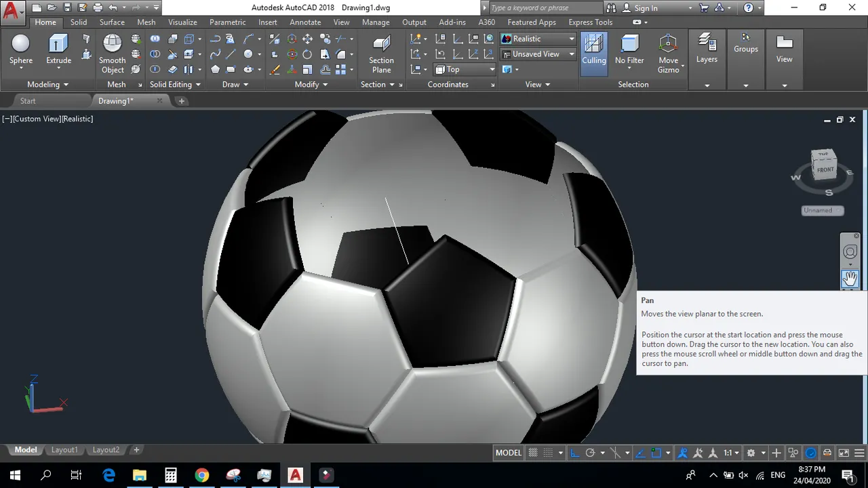This screenshot has width=868, height=488.
Task: Click the Rotate tool in Modify panel
Action: [x=307, y=54]
